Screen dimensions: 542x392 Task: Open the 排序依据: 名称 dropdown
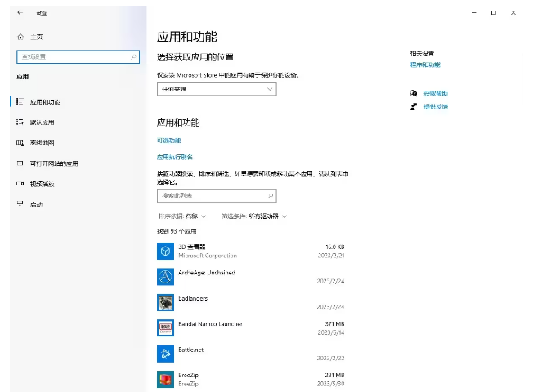pyautogui.click(x=182, y=216)
